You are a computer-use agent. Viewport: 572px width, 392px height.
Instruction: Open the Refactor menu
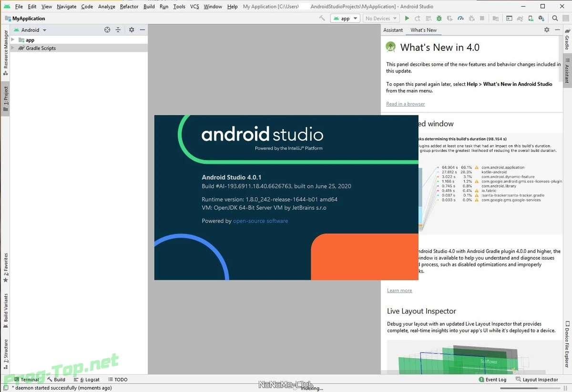[129, 7]
